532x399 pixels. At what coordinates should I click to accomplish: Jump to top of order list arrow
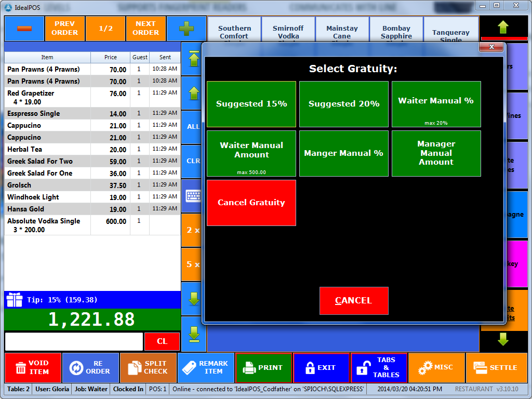pos(193,59)
